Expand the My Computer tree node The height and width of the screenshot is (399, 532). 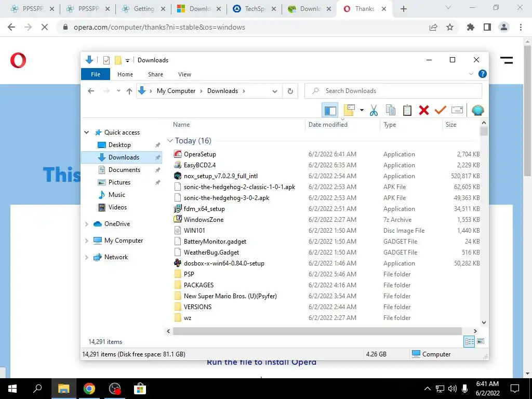tap(87, 241)
